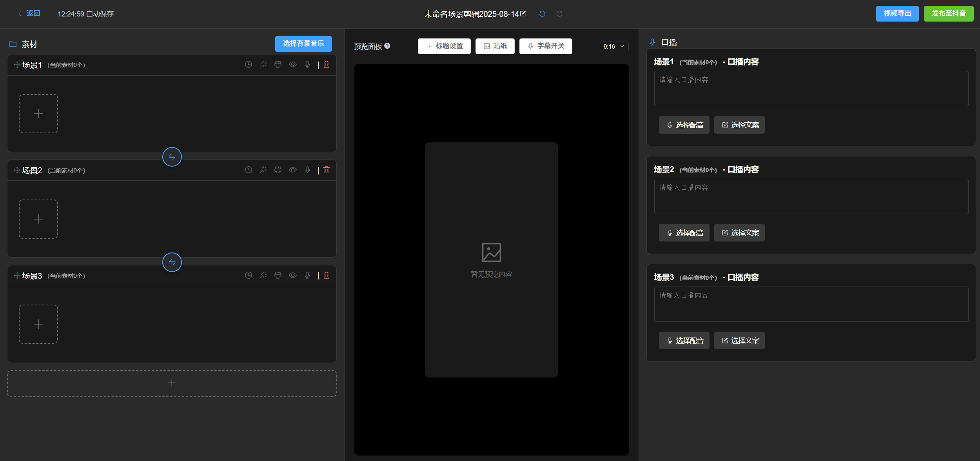Click the printer-like icon in 场景3 header
Viewport: 980px width, 461px height.
pos(278,275)
